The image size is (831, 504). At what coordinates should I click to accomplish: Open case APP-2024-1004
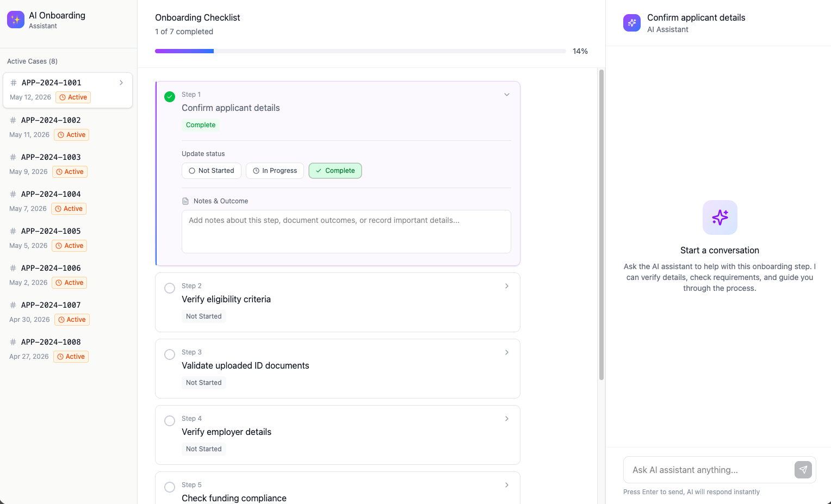[68, 201]
